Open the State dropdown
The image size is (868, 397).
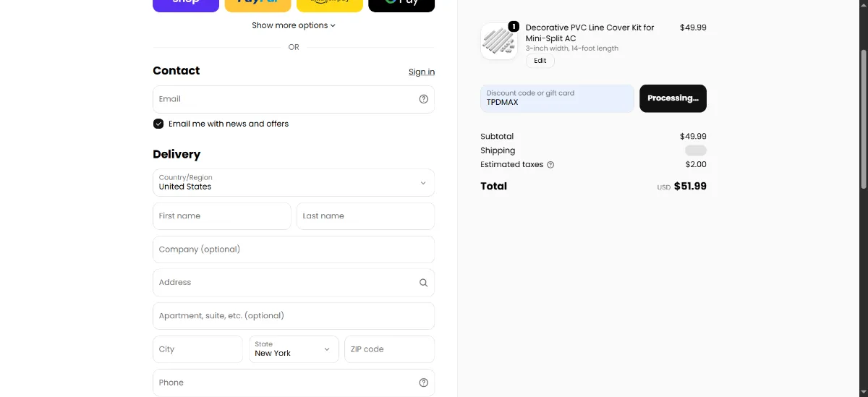294,349
